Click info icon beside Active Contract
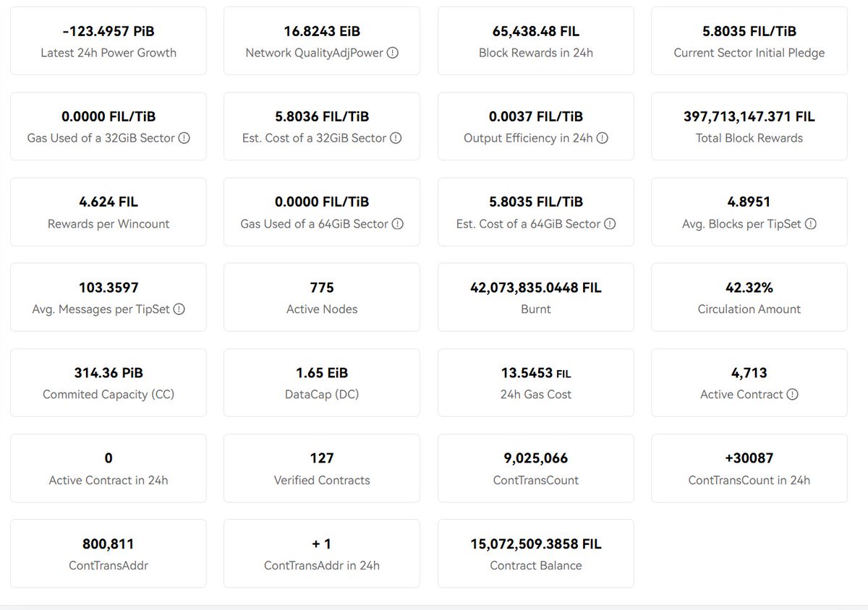This screenshot has width=868, height=610. coord(792,395)
